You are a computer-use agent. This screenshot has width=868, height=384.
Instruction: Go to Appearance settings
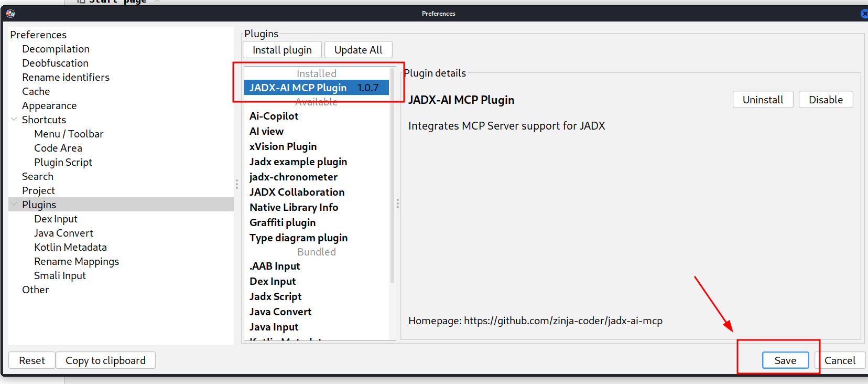tap(49, 105)
